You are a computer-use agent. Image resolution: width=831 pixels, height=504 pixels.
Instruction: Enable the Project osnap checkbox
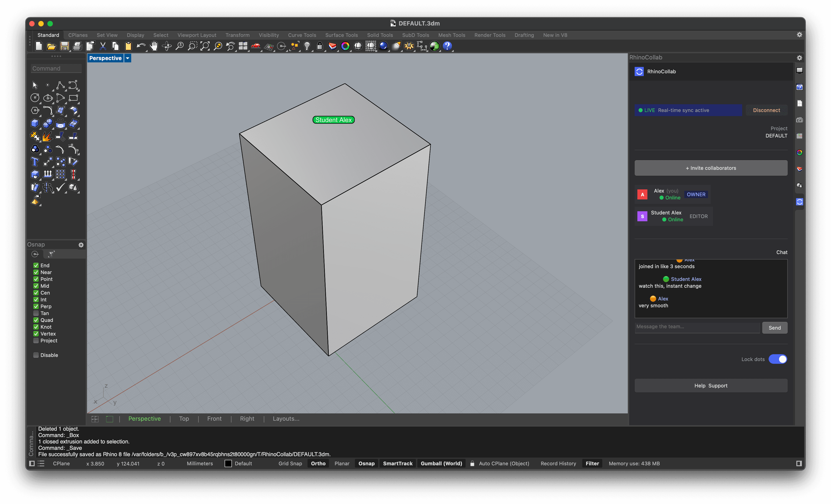36,341
